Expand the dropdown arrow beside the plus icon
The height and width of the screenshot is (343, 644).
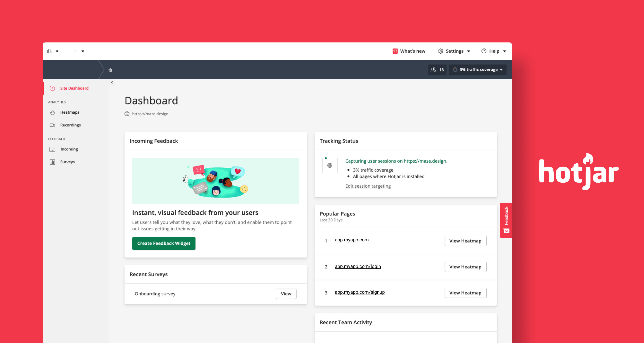(x=83, y=51)
